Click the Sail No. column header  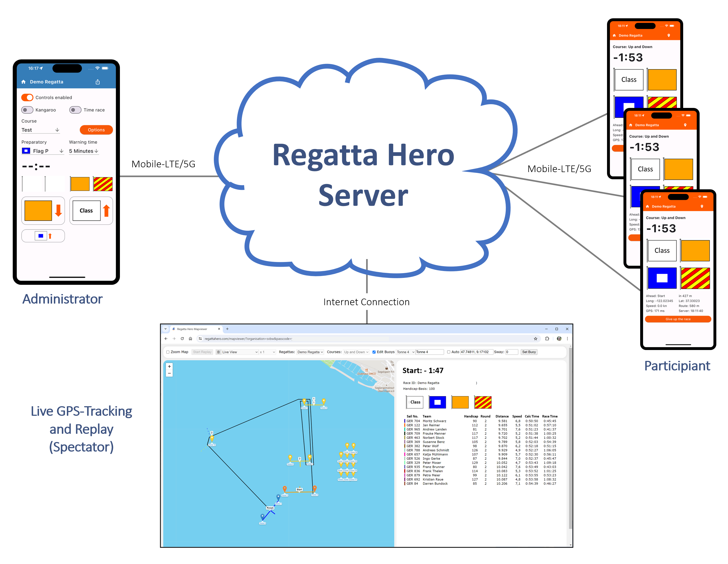click(x=412, y=416)
